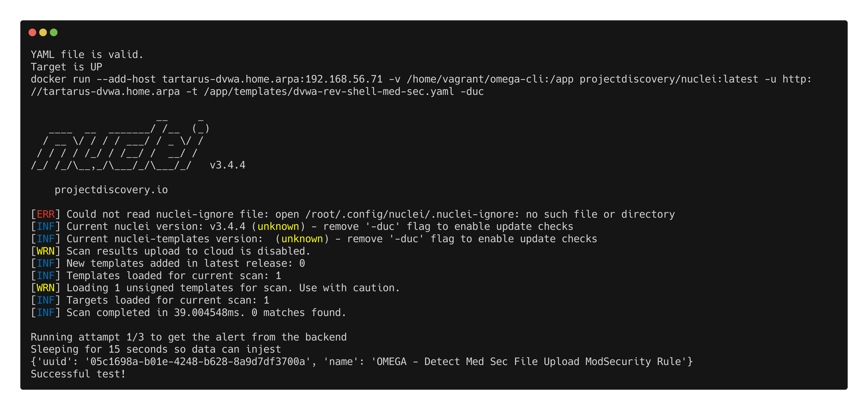Viewport: 868px width, 410px height.
Task: Click the "0 matches found." text
Action: pyautogui.click(x=298, y=313)
